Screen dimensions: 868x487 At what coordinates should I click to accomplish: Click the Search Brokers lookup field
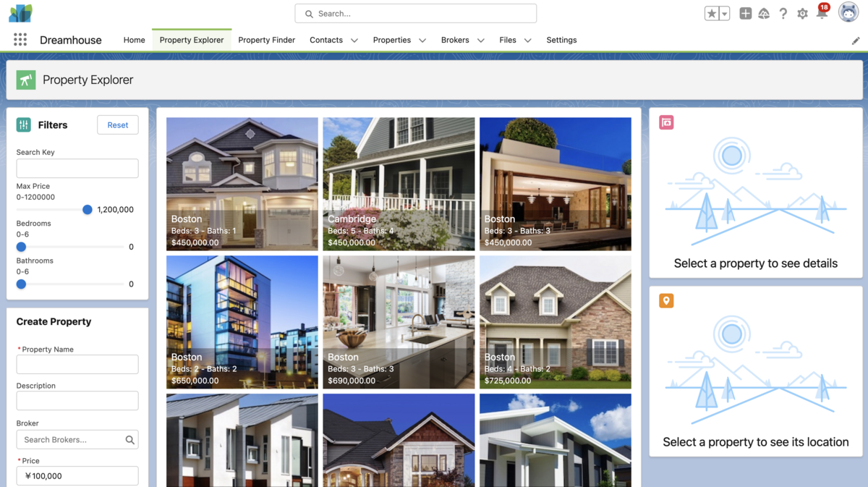[x=77, y=439]
